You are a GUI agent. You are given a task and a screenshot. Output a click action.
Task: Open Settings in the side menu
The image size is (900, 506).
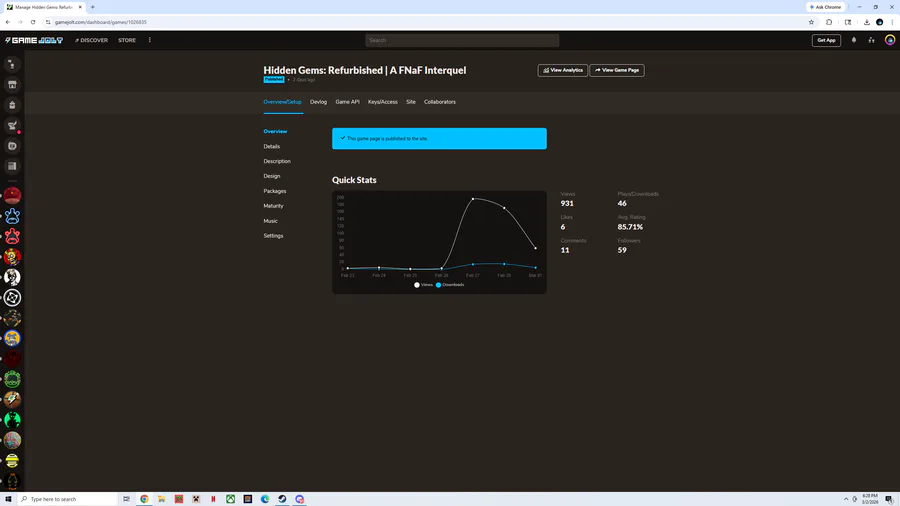point(273,236)
